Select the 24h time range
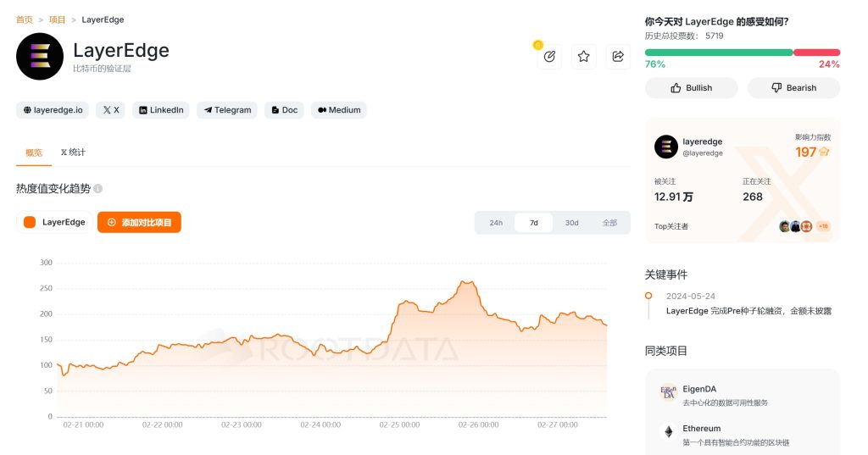The image size is (868, 455). [496, 223]
